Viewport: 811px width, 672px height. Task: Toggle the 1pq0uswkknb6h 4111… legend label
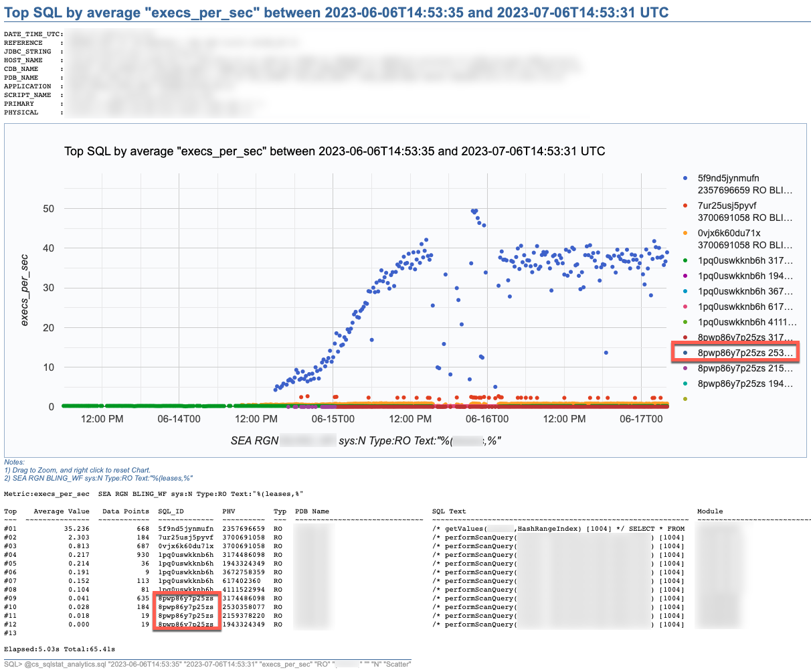tap(745, 322)
